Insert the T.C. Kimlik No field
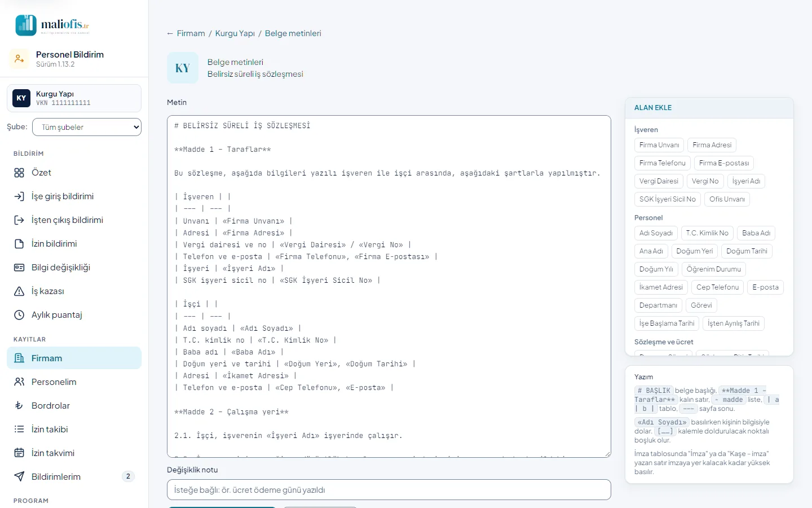The height and width of the screenshot is (508, 812). [x=707, y=233]
